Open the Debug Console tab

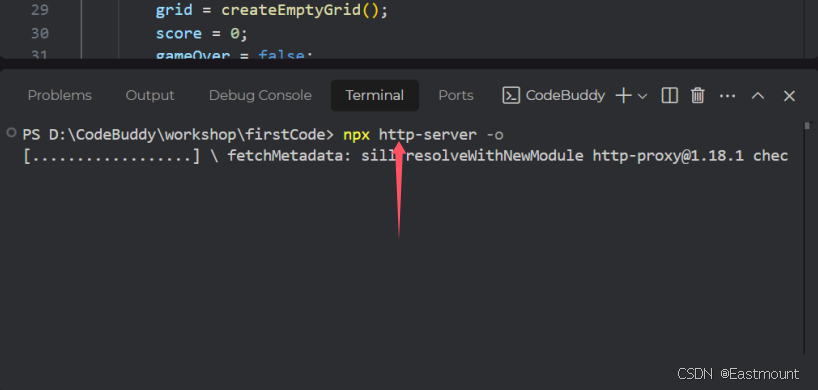point(260,95)
